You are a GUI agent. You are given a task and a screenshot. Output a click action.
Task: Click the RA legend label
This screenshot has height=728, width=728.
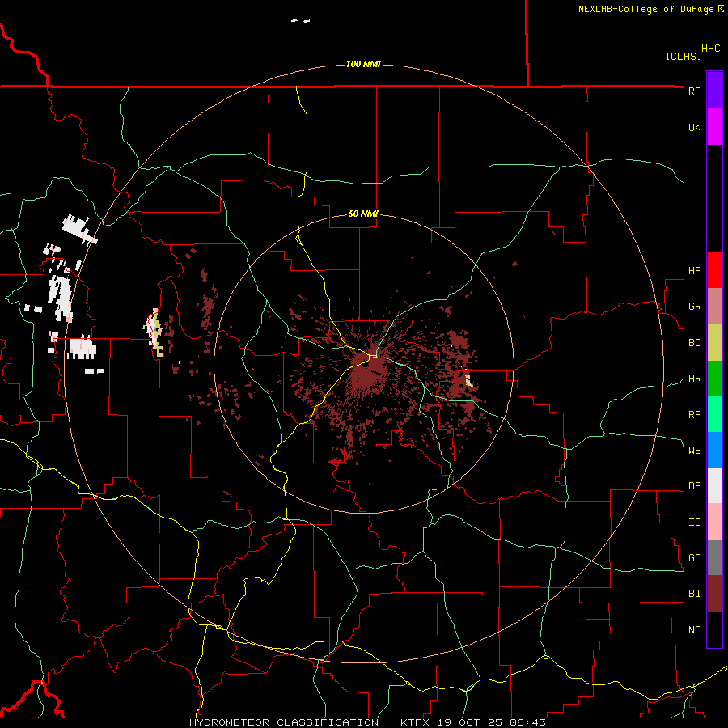[x=694, y=414]
